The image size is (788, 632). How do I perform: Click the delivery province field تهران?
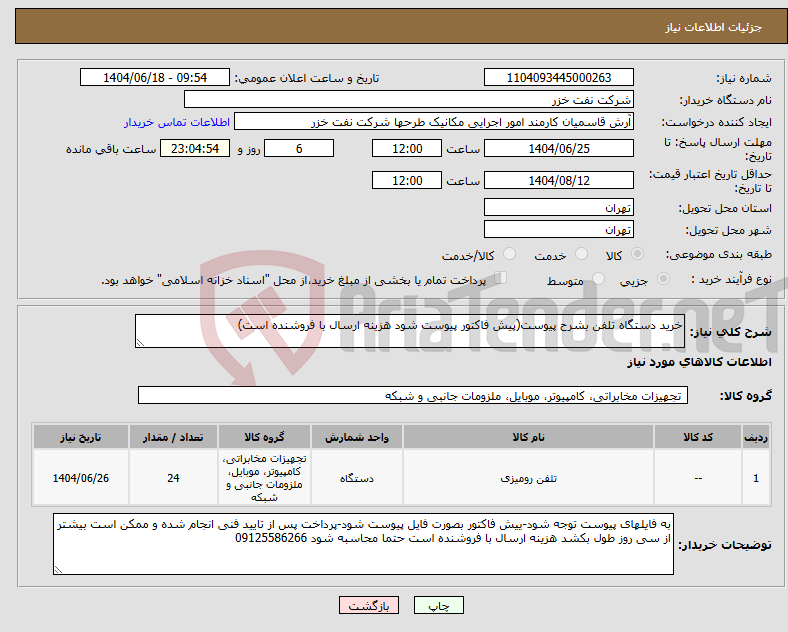[558, 207]
